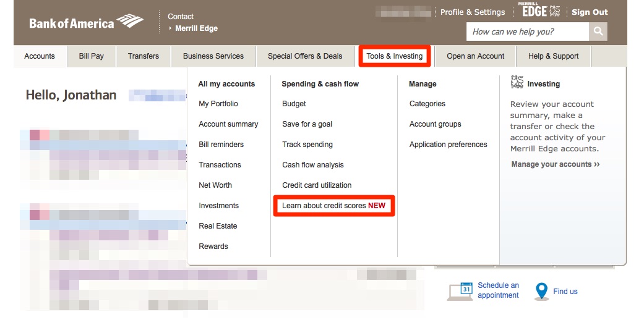644x320 pixels.
Task: Open Cash flow analysis
Action: (x=313, y=165)
